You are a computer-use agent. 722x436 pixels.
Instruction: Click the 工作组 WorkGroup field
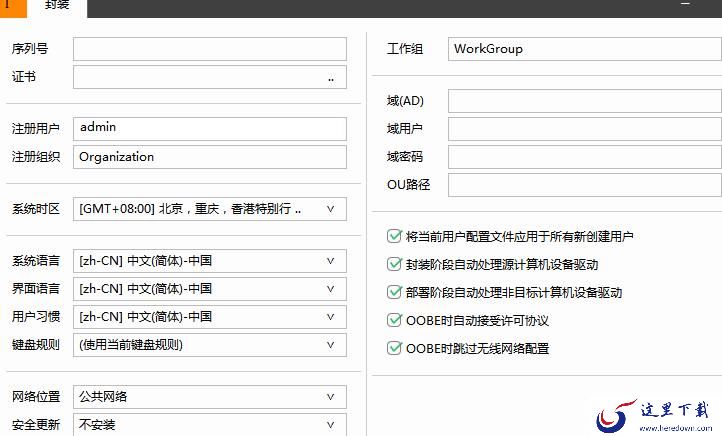coord(583,49)
